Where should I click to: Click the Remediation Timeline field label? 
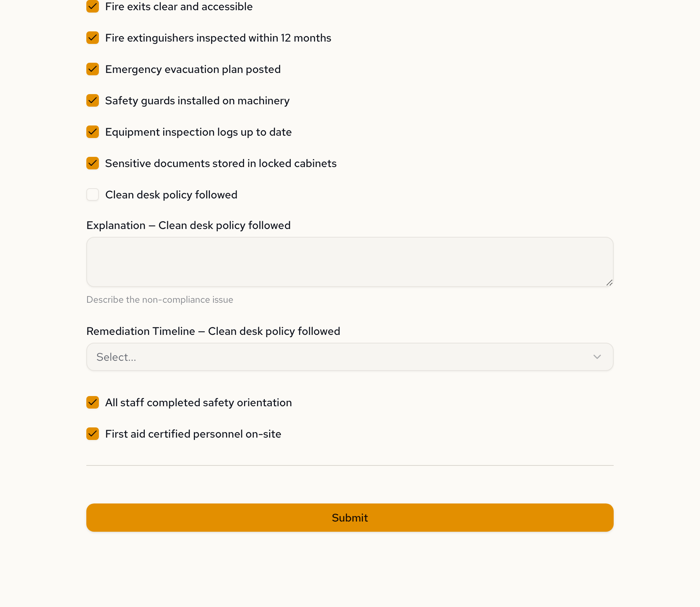tap(213, 331)
